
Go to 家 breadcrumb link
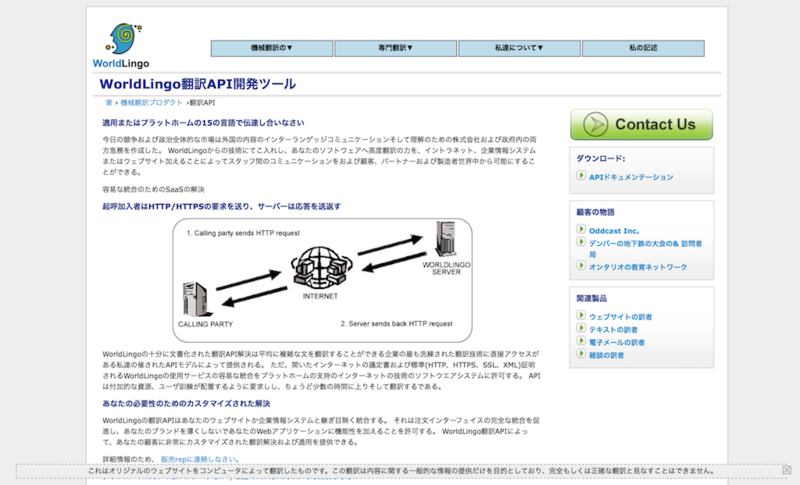109,103
